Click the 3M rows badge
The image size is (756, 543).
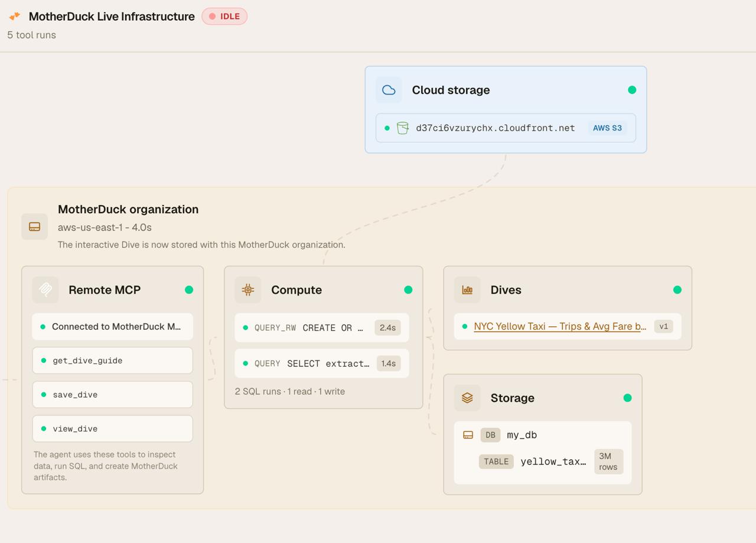[608, 461]
